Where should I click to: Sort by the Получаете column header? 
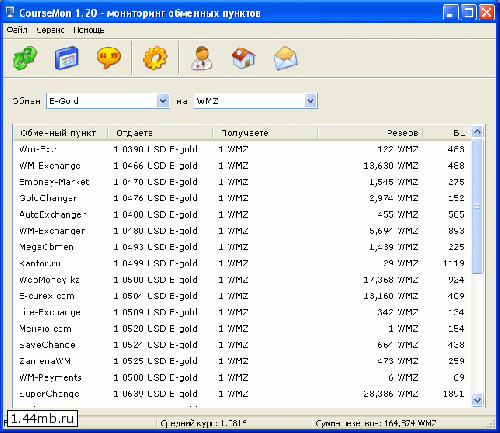click(265, 133)
